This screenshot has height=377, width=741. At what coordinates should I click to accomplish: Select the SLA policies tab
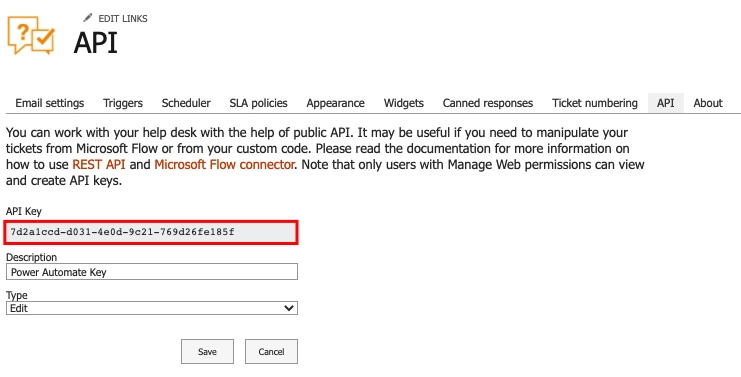point(258,103)
